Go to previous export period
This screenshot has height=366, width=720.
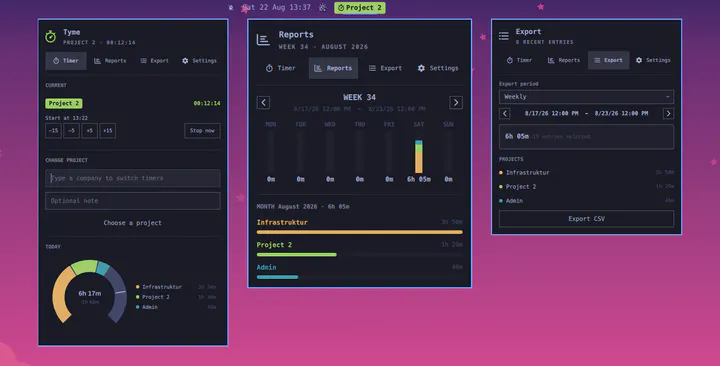505,113
